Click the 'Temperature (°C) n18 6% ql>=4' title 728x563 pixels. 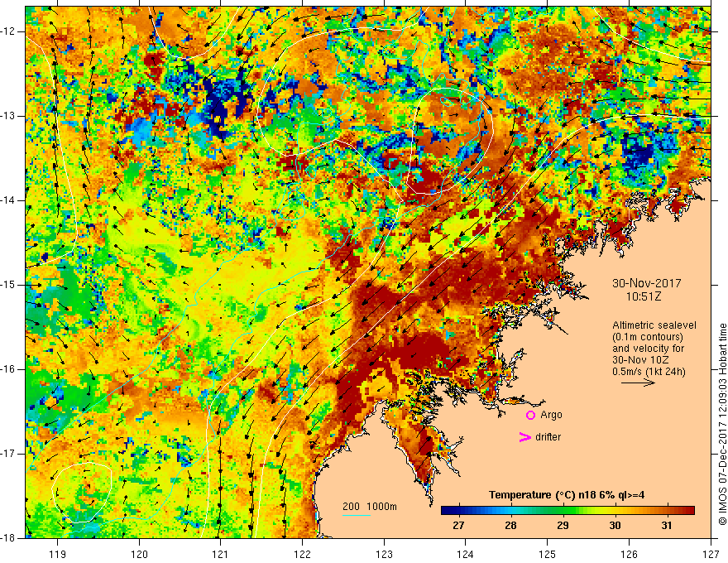[567, 495]
